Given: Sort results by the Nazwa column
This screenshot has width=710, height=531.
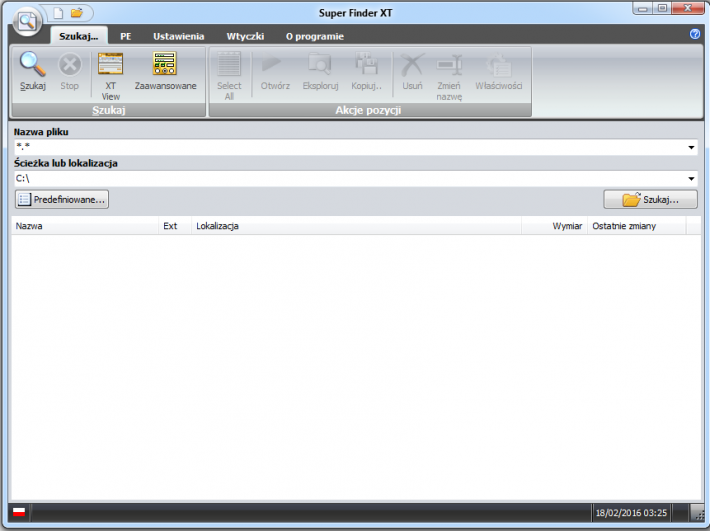Looking at the screenshot, I should 85,226.
